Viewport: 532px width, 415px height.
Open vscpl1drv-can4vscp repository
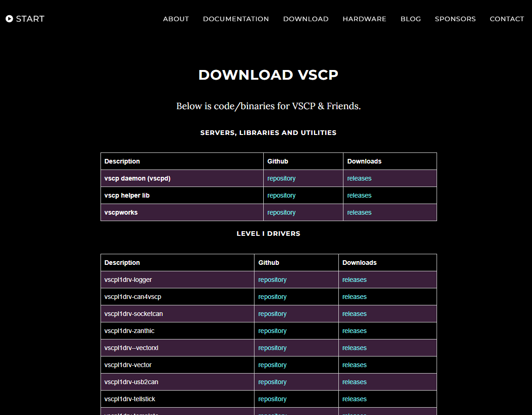click(x=272, y=297)
